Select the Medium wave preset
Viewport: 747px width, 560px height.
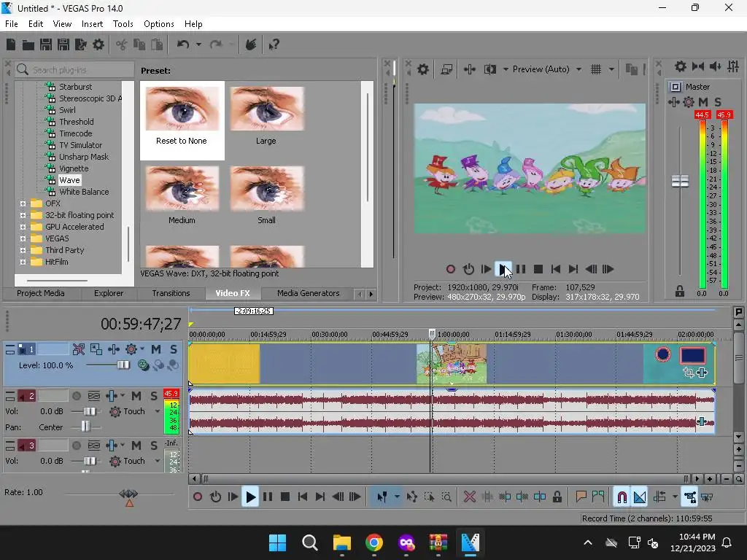(x=182, y=195)
